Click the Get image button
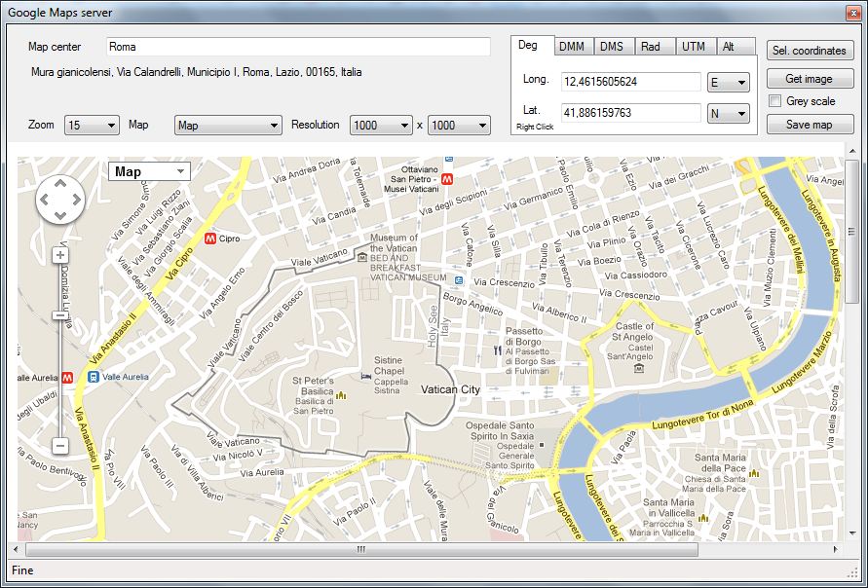The width and height of the screenshot is (868, 588). click(x=810, y=79)
